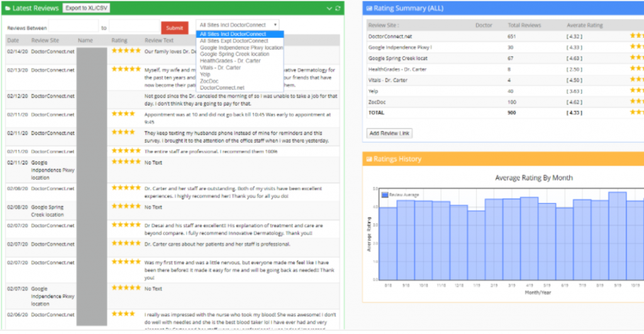Export reviews to XL/CSV
644x334 pixels.
(86, 8)
